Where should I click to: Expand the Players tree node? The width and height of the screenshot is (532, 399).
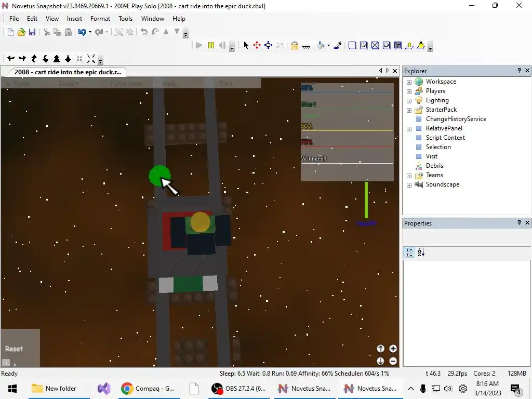[409, 91]
